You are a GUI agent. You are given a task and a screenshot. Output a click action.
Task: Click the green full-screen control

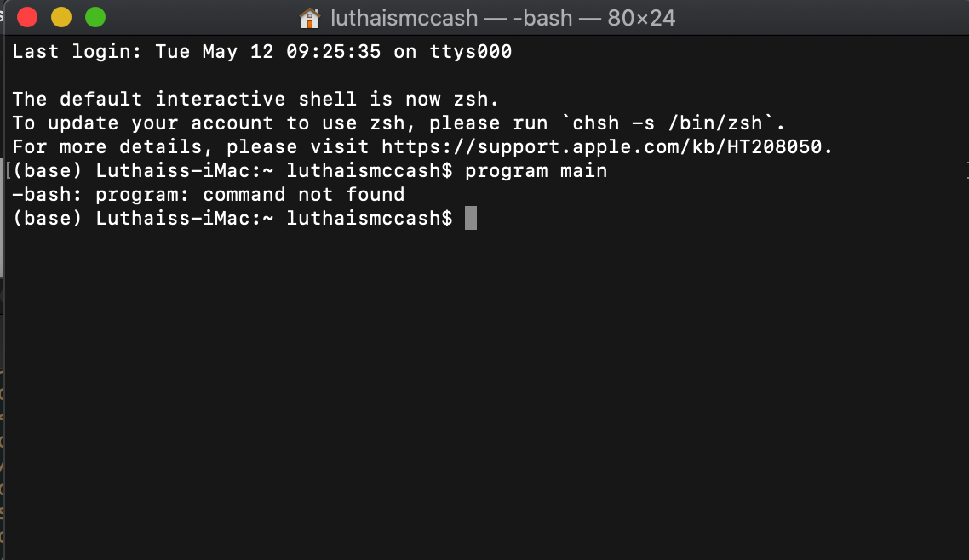coord(95,15)
